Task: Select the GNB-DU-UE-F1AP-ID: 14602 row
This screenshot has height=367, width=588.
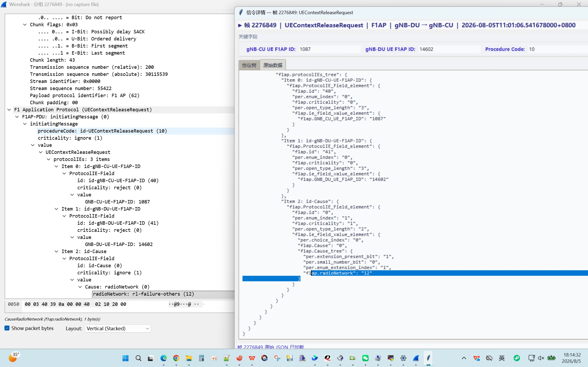Action: pyautogui.click(x=119, y=244)
